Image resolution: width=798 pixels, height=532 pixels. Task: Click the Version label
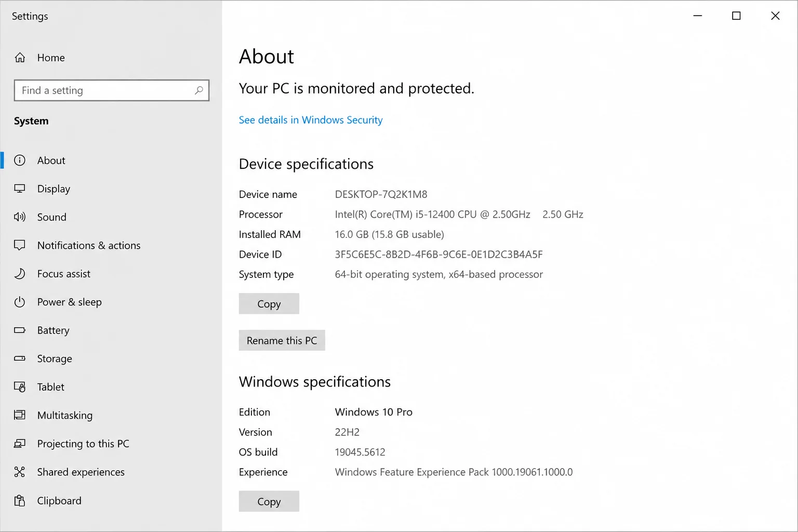pyautogui.click(x=256, y=432)
